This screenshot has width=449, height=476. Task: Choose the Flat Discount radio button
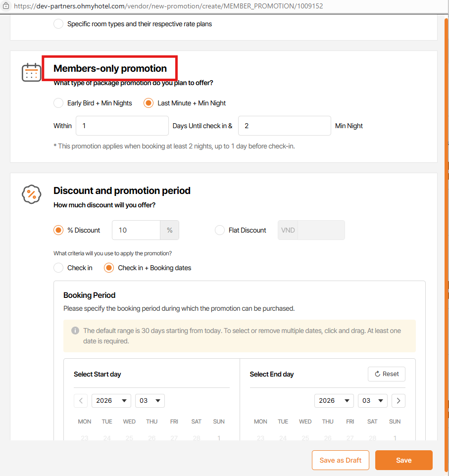pyautogui.click(x=220, y=230)
